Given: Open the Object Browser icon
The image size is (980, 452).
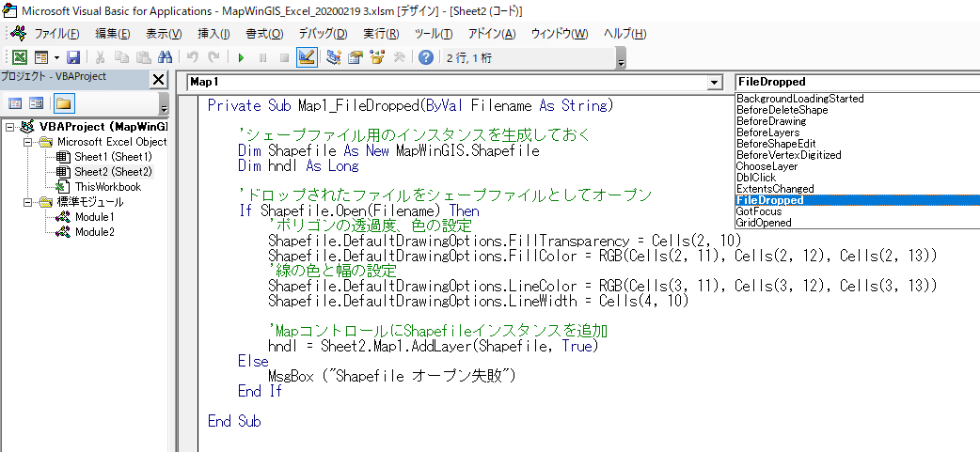Looking at the screenshot, I should (x=377, y=58).
